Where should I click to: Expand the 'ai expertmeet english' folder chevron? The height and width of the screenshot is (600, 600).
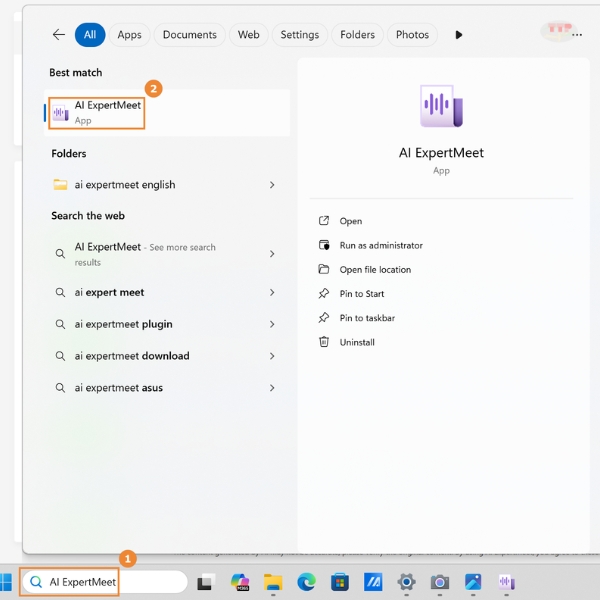(272, 185)
